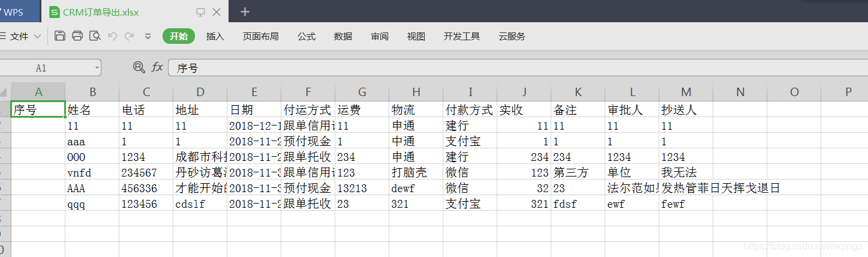This screenshot has height=257, width=868.
Task: Open the Name Box dropdown arrow
Action: [97, 68]
